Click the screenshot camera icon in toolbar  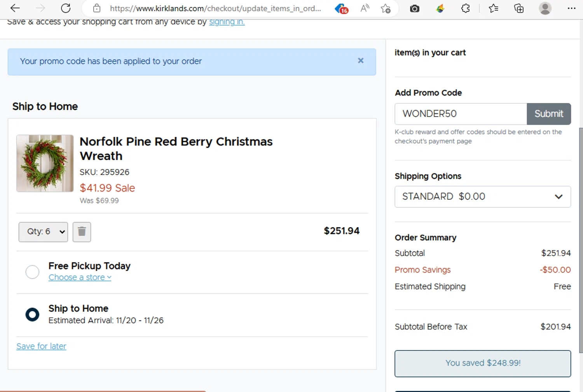coord(415,8)
